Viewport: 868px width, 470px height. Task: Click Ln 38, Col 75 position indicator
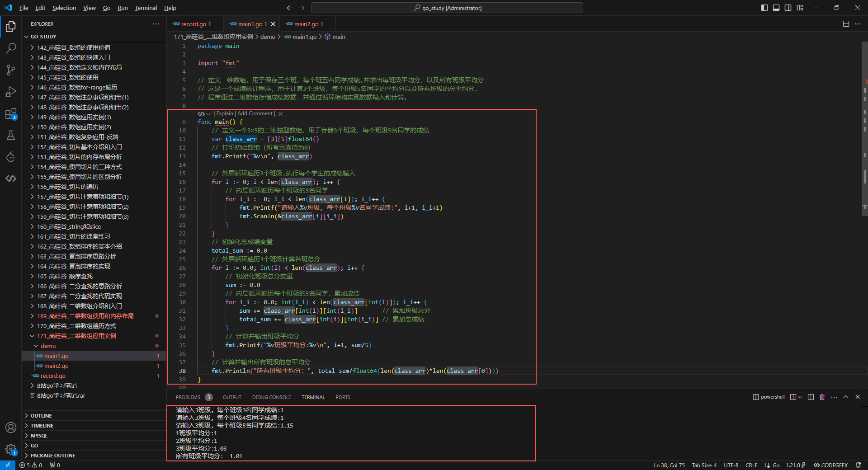pos(669,465)
